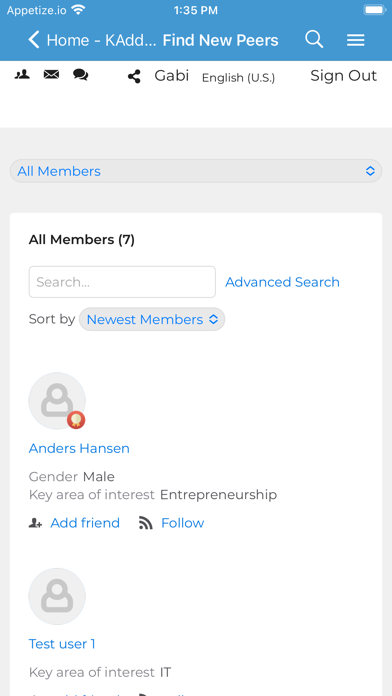392x696 pixels.
Task: Click the 1:35 PM clock
Action: 196,10
